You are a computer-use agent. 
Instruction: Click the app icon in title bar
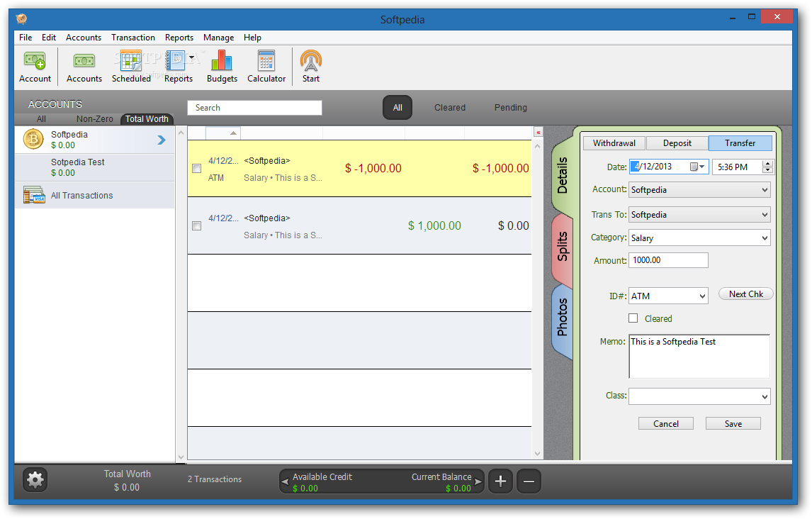coord(22,19)
